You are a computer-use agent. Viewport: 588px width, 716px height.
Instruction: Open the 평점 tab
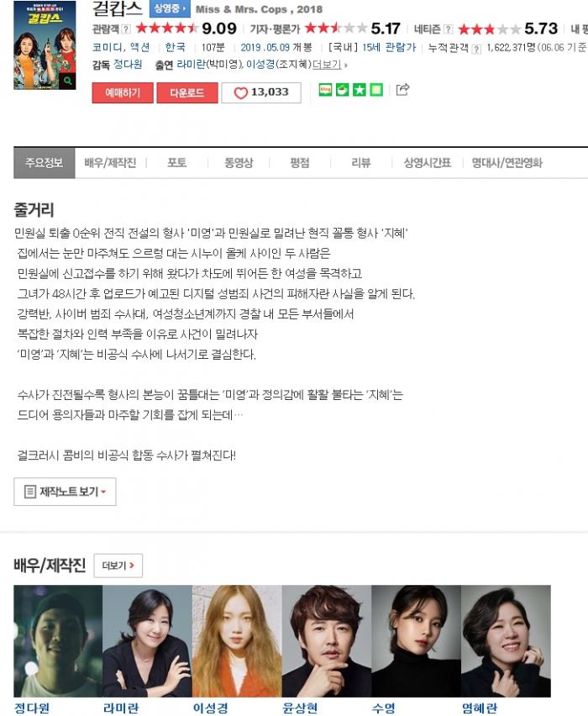click(300, 163)
